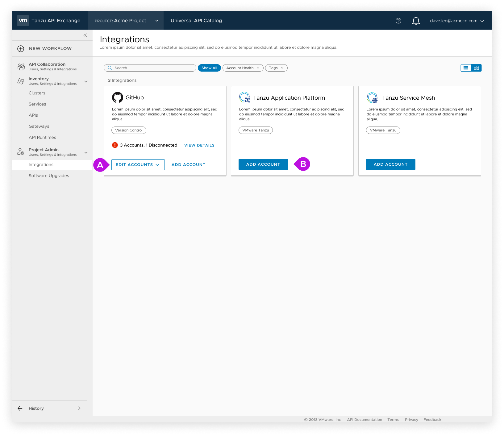The image size is (504, 436).
Task: Open Software Upgrades in sidebar
Action: coord(49,176)
